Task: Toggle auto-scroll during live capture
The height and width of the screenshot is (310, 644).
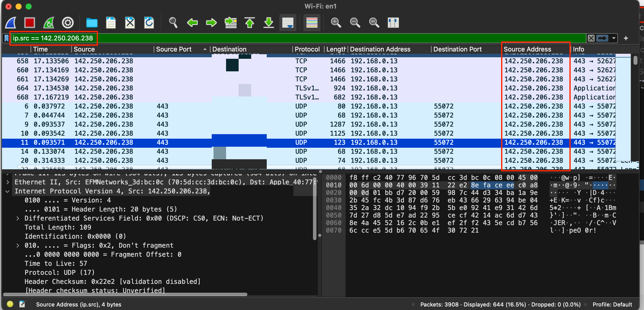Action: [x=288, y=23]
